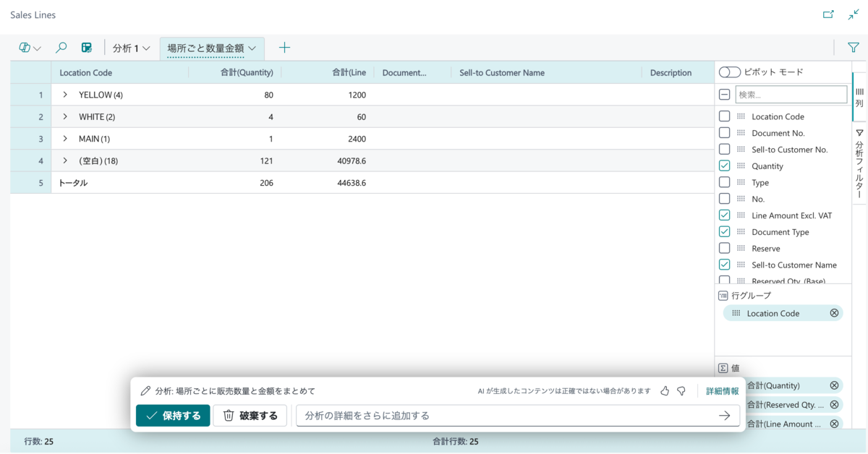
Task: Click the search magnifier icon
Action: point(61,48)
